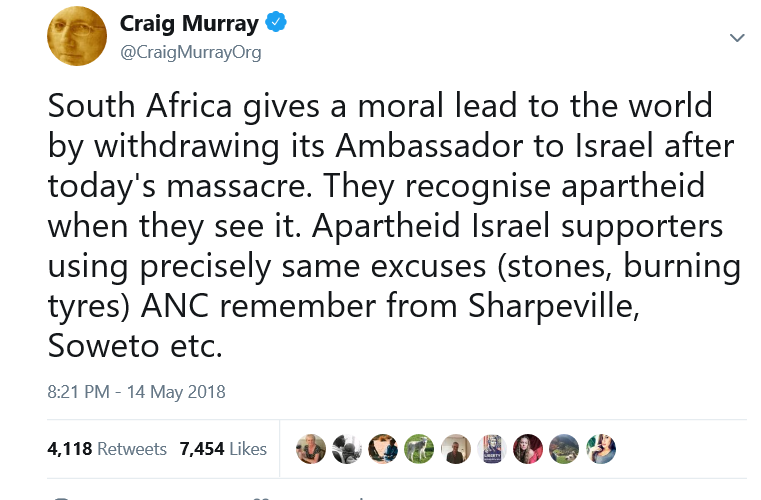Click the mountain landscape liker avatar
761x500 pixels.
pos(565,449)
